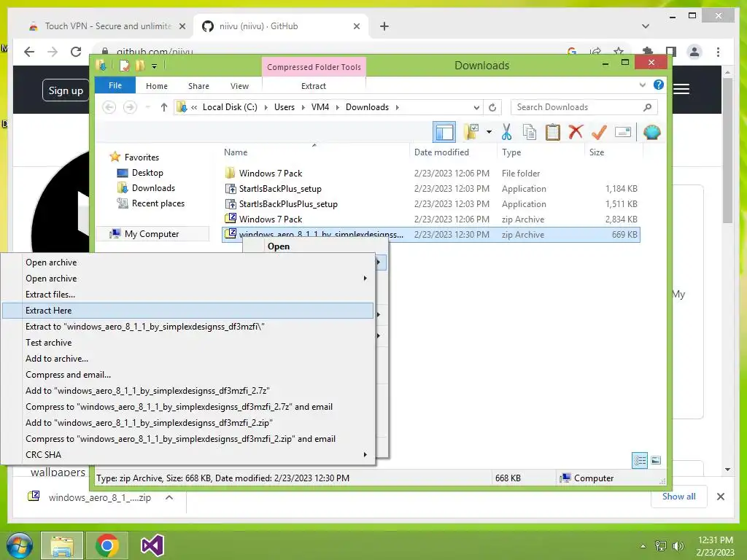Copy with the two-pages toolbar icon

[x=530, y=132]
